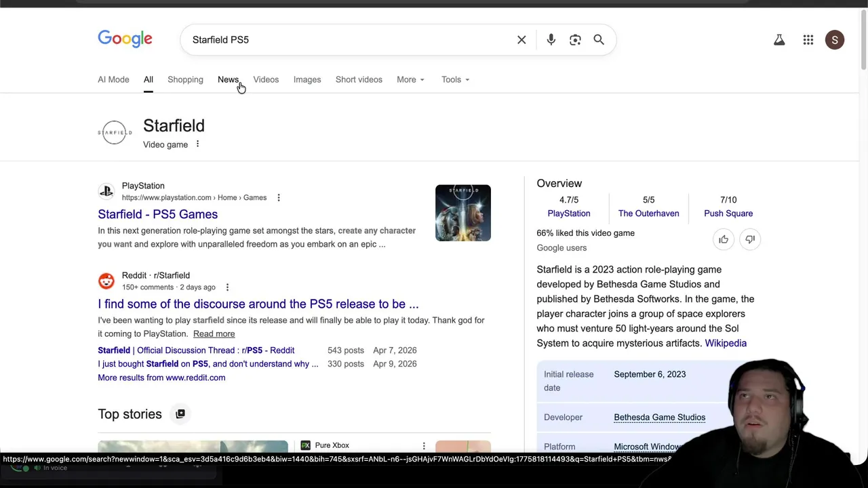Click 'September 6, 2023' release date
The height and width of the screenshot is (488, 868).
[650, 374]
